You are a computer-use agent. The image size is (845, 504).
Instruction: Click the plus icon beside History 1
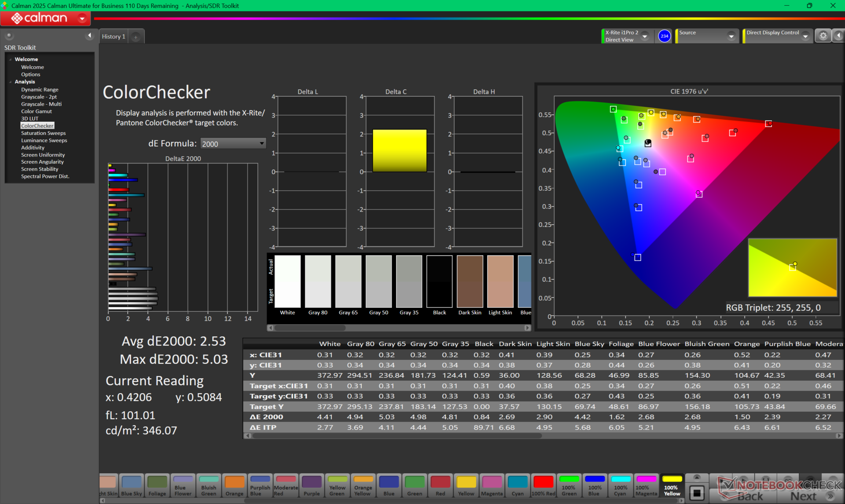click(x=136, y=37)
